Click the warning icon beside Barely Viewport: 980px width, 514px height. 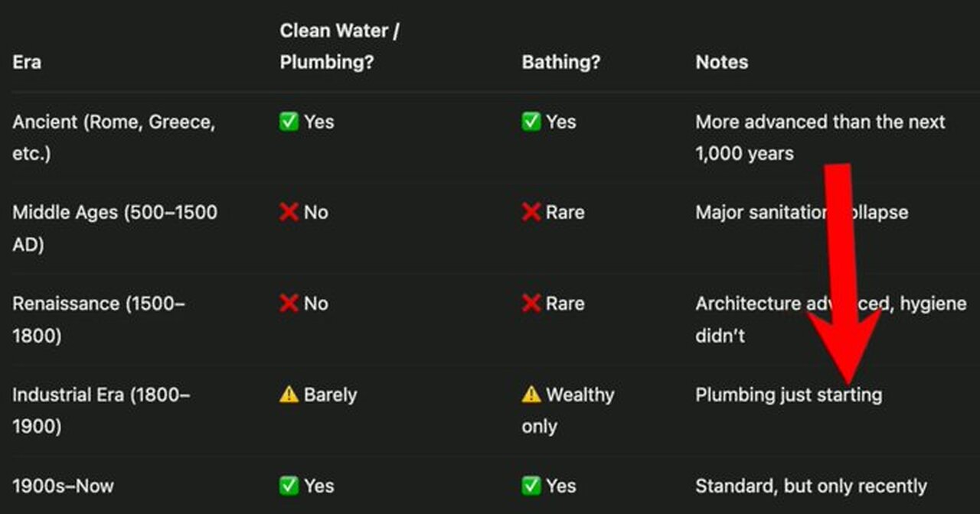coord(289,395)
